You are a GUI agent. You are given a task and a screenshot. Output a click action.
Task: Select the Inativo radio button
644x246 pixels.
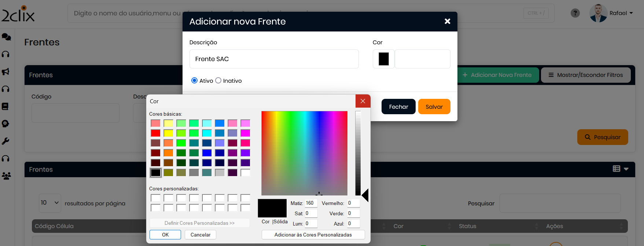pyautogui.click(x=218, y=81)
